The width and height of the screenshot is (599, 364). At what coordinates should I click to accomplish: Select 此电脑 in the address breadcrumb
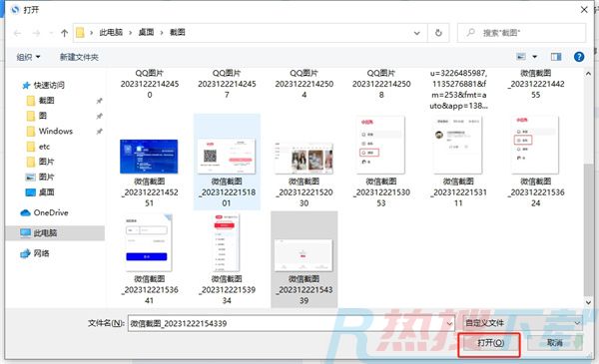pos(111,33)
